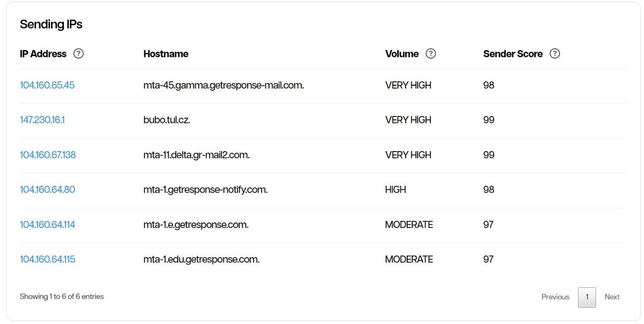This screenshot has width=644, height=324.
Task: Open the IP Address help tooltip icon
Action: (78, 54)
